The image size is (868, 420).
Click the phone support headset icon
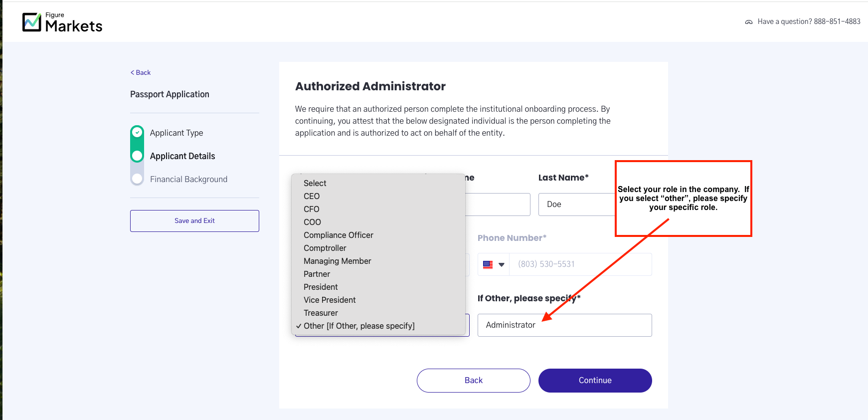point(748,22)
